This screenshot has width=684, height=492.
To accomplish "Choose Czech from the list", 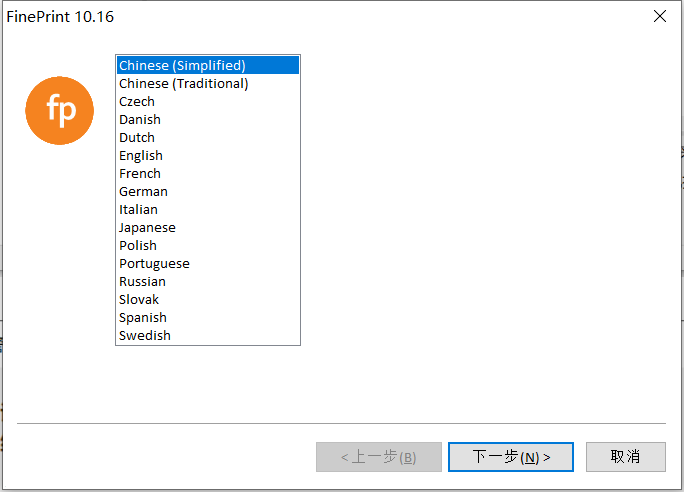I will click(x=208, y=101).
